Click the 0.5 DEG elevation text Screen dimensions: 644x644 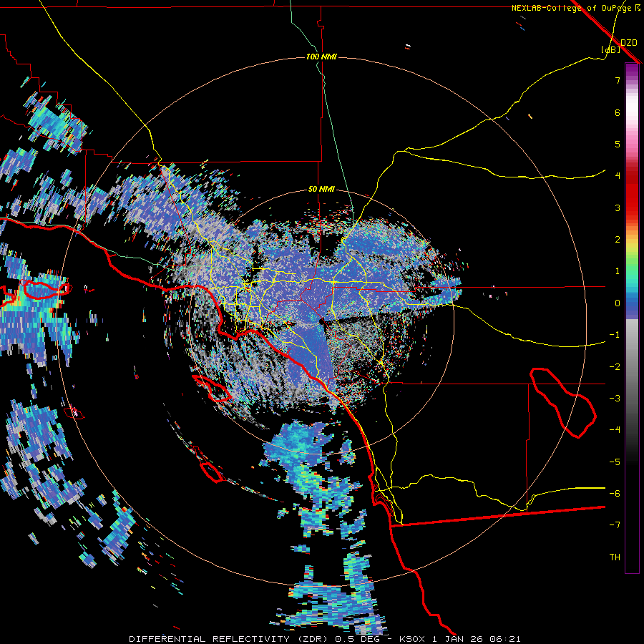357,639
